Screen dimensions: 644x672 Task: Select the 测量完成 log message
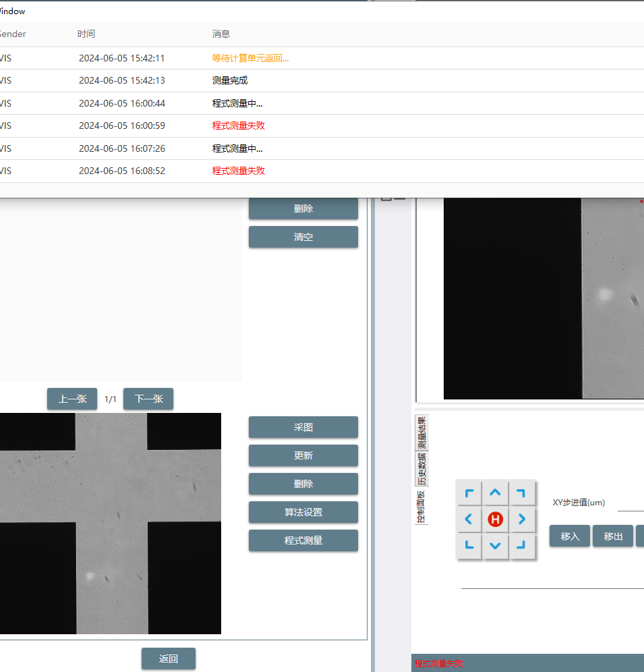[x=230, y=80]
